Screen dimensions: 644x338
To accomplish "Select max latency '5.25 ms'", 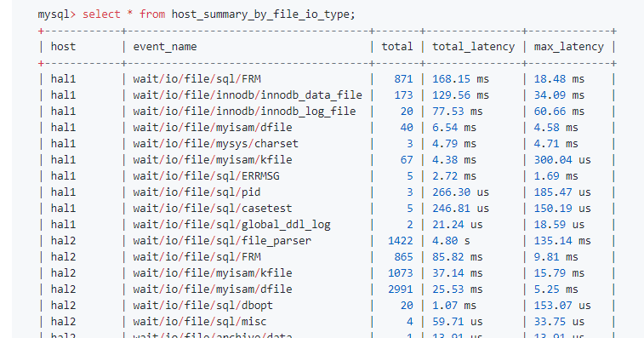I will [556, 289].
